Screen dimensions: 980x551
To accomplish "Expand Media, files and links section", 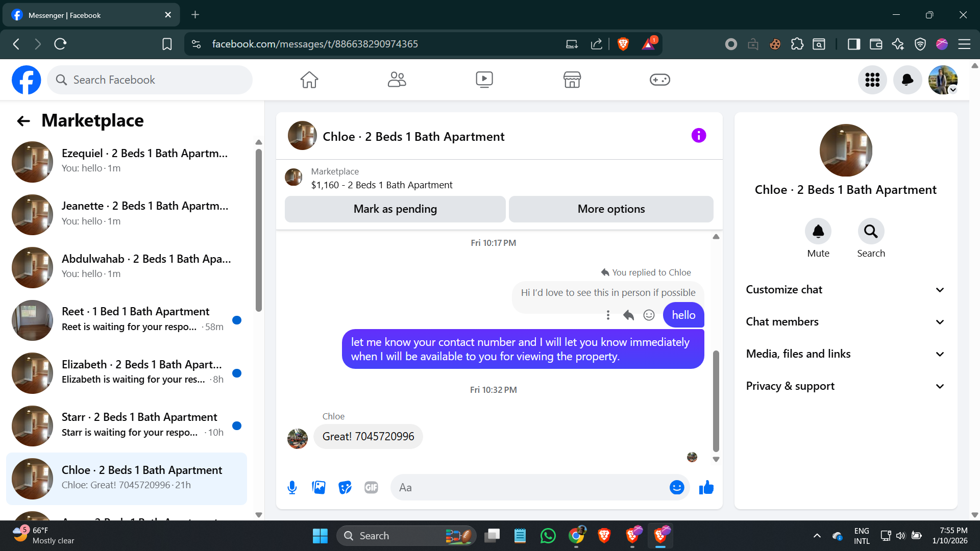I will click(845, 354).
